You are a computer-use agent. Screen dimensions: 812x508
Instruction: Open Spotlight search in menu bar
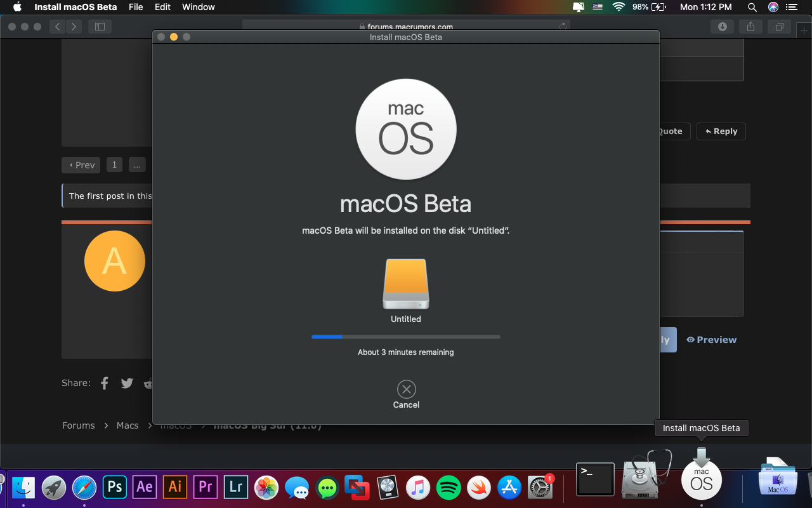click(752, 7)
